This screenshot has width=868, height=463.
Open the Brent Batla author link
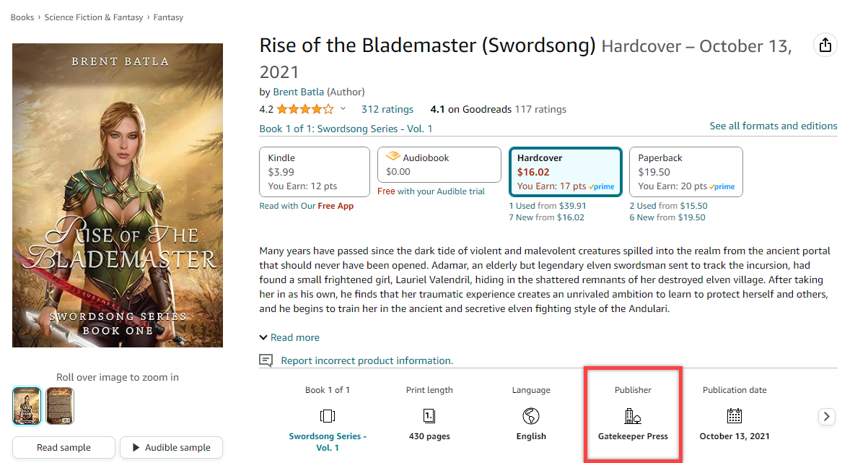point(299,92)
